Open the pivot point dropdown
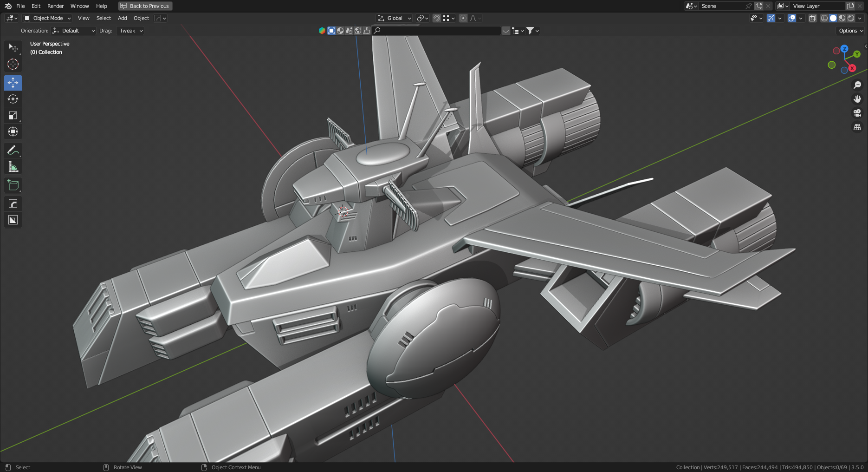This screenshot has width=868, height=472. [x=422, y=18]
